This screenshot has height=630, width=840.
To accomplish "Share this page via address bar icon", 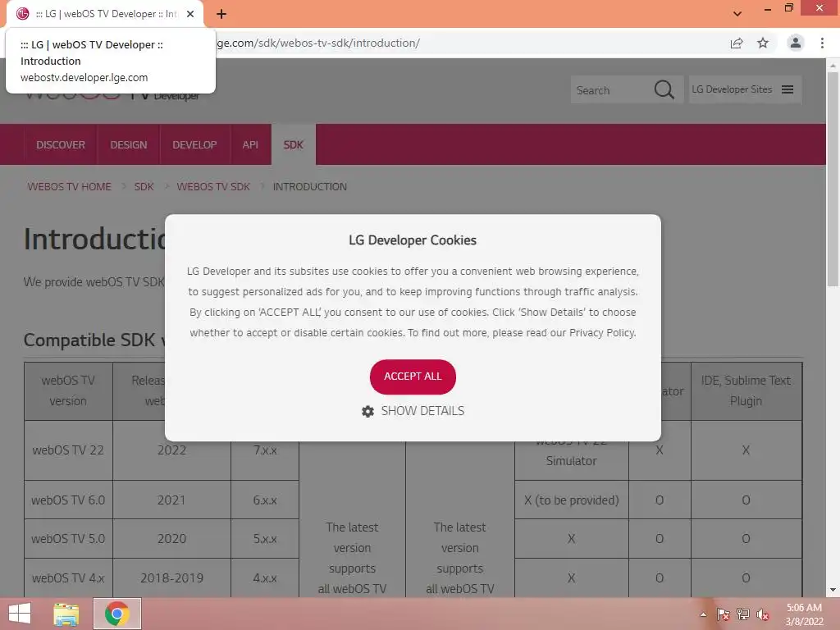I will pyautogui.click(x=737, y=43).
